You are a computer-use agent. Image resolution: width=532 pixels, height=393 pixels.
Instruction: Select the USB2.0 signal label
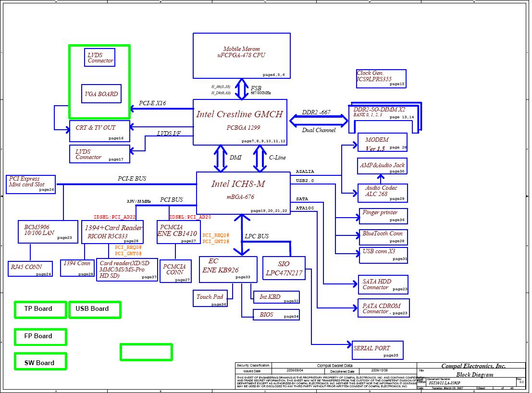(x=305, y=181)
